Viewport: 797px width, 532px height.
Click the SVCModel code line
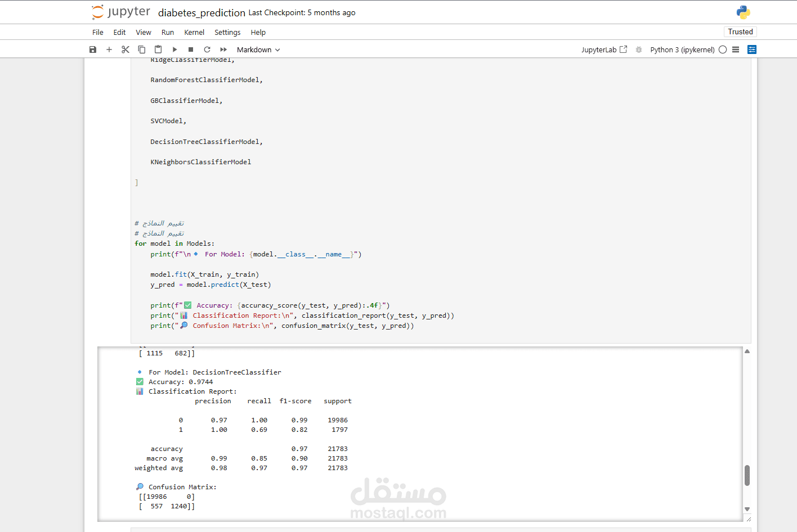click(x=168, y=121)
